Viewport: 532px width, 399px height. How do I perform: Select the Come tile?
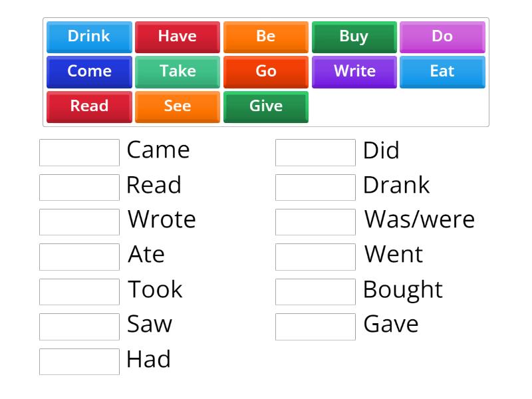tap(88, 71)
